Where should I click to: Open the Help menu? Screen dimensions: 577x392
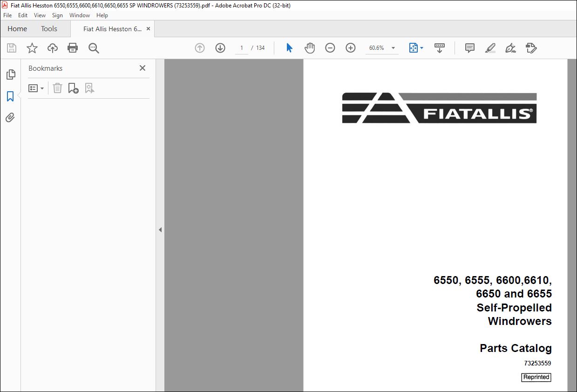click(x=102, y=15)
